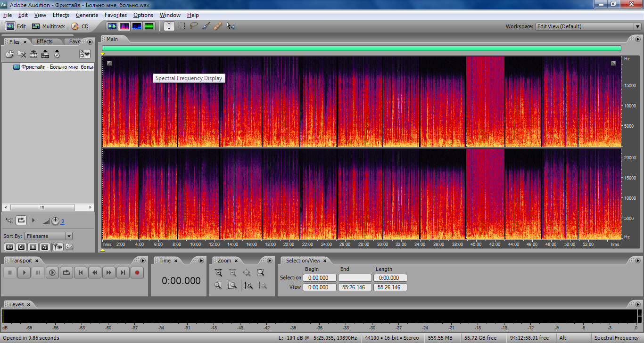Toggle show markers filter icon
This screenshot has width=644, height=343.
pos(57,246)
